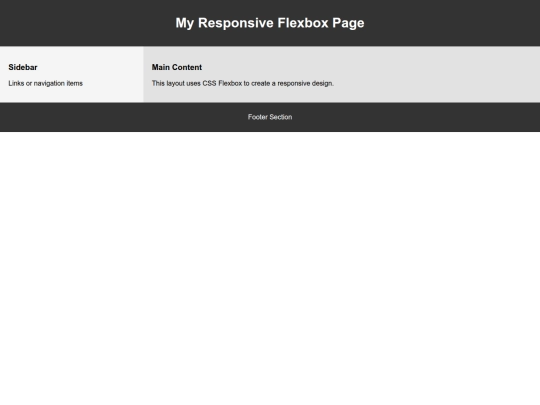Click the "Footer Section" text
The height and width of the screenshot is (405, 540).
pos(270,117)
